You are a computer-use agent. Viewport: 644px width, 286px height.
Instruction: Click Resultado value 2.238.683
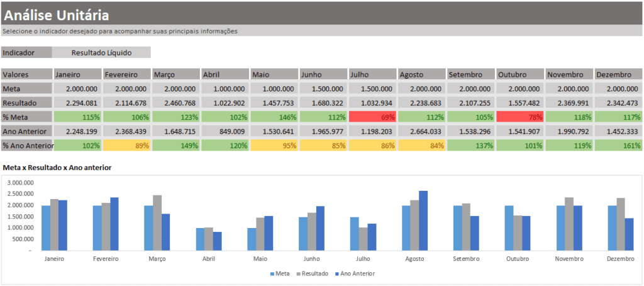point(422,103)
